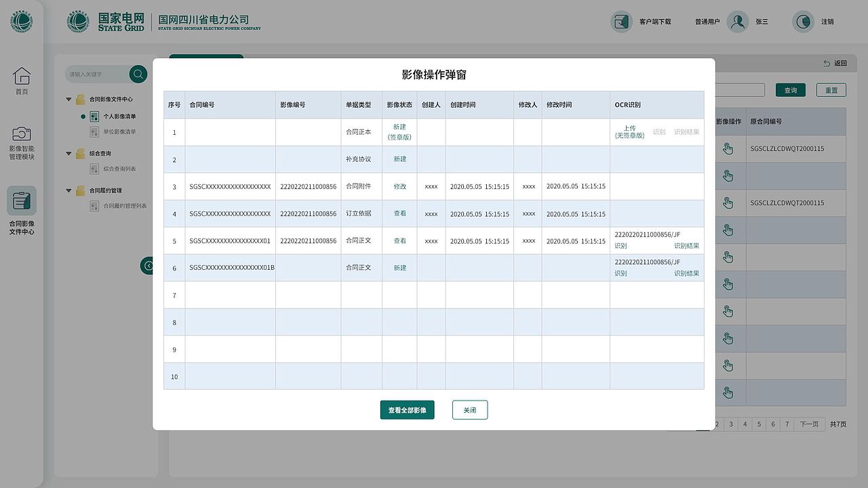
Task: Click the 国家电网 header logo
Action: click(x=107, y=22)
